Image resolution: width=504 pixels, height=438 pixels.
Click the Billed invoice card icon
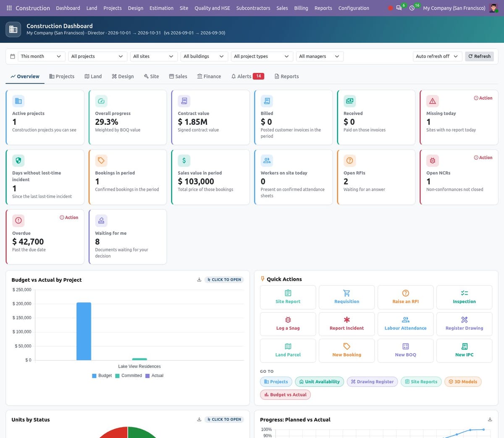pyautogui.click(x=267, y=101)
